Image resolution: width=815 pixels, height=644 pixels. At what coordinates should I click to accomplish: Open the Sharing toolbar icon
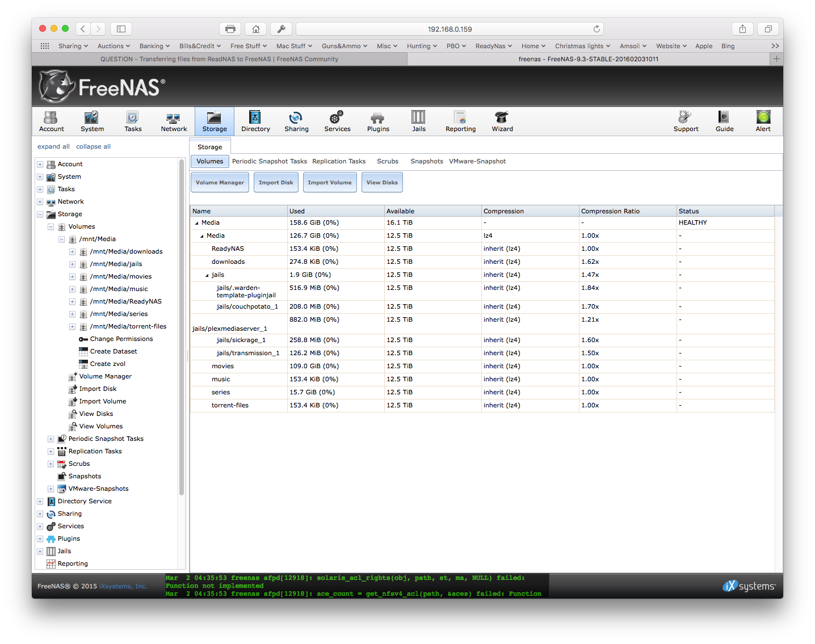[x=296, y=121]
